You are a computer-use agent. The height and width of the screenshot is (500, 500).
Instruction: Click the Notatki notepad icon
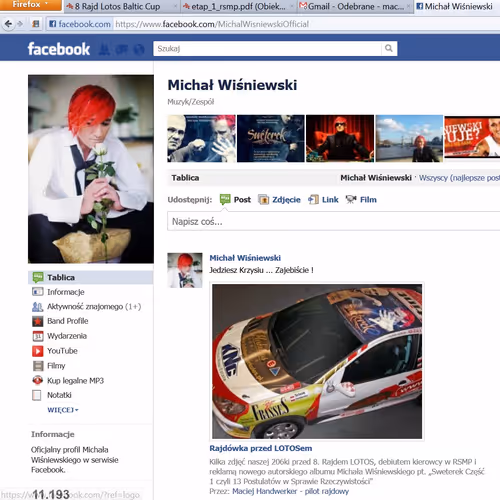[x=37, y=395]
